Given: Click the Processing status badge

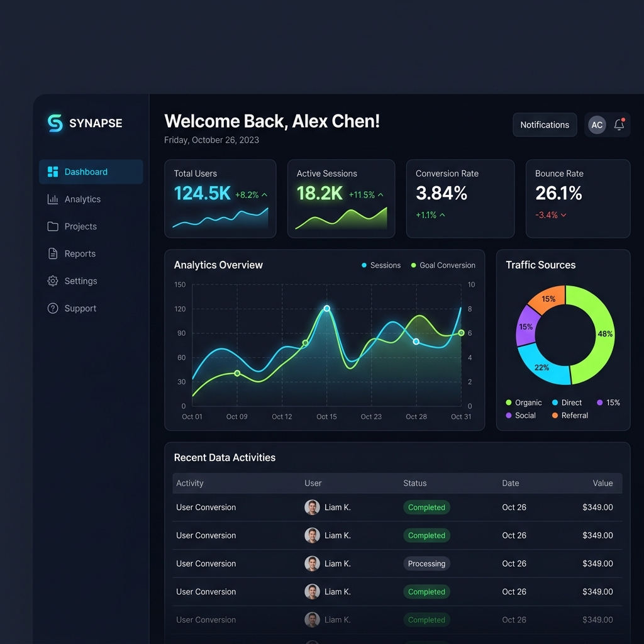Looking at the screenshot, I should 427,563.
